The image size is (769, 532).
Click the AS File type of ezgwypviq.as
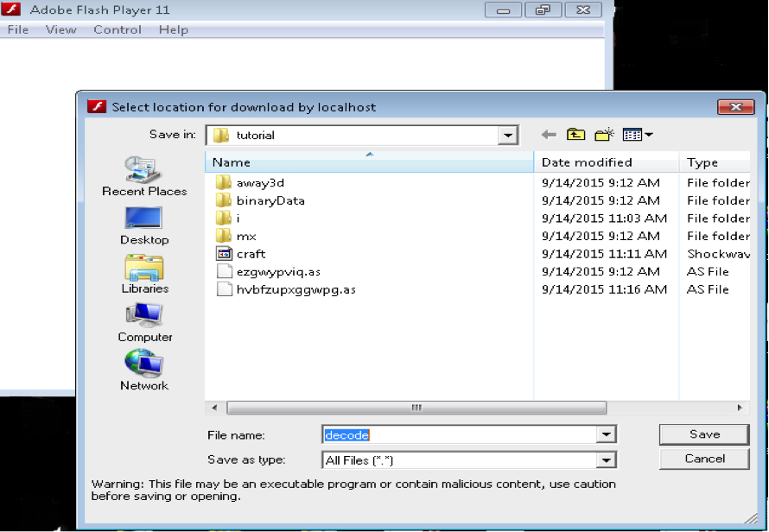pos(708,272)
